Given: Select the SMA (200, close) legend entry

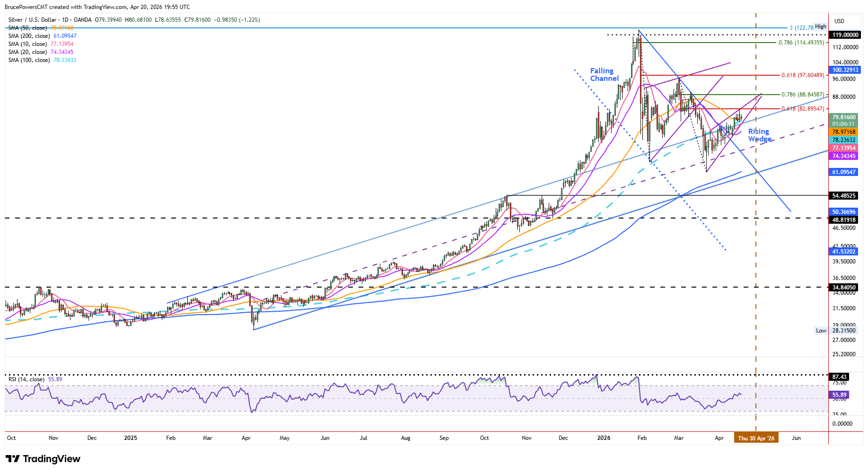Looking at the screenshot, I should [x=42, y=36].
